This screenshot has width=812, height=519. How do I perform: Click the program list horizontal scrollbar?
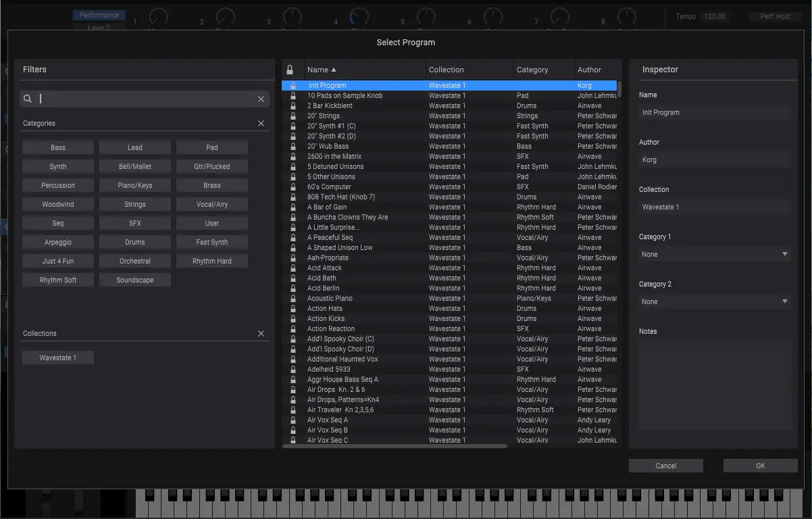395,446
